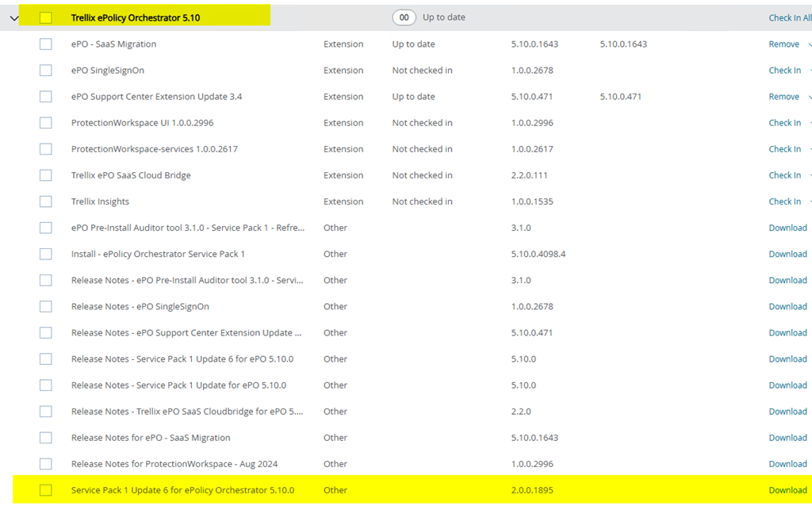The width and height of the screenshot is (812, 506).
Task: Collapse the Trellix ePolicy Orchestrator 5.10 group
Action: (13, 18)
